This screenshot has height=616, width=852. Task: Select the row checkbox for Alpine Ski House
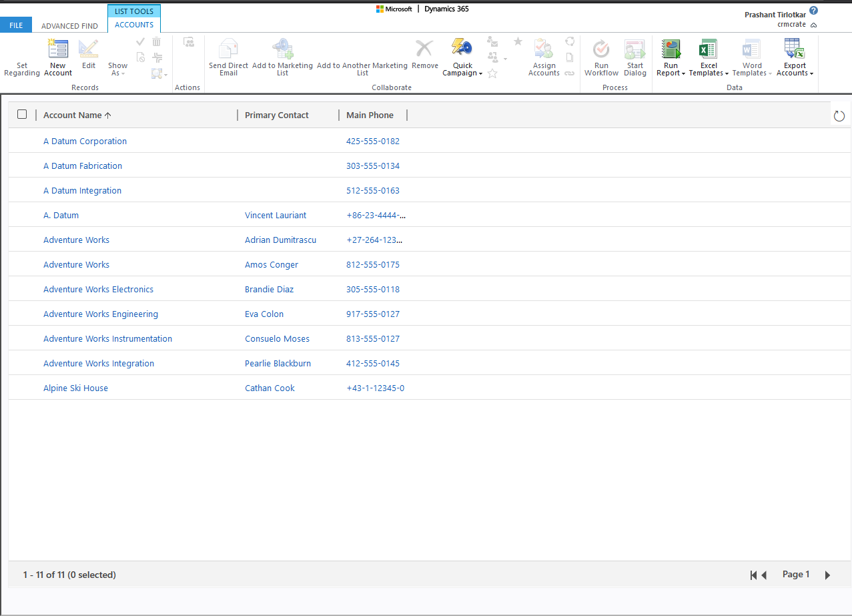point(22,388)
